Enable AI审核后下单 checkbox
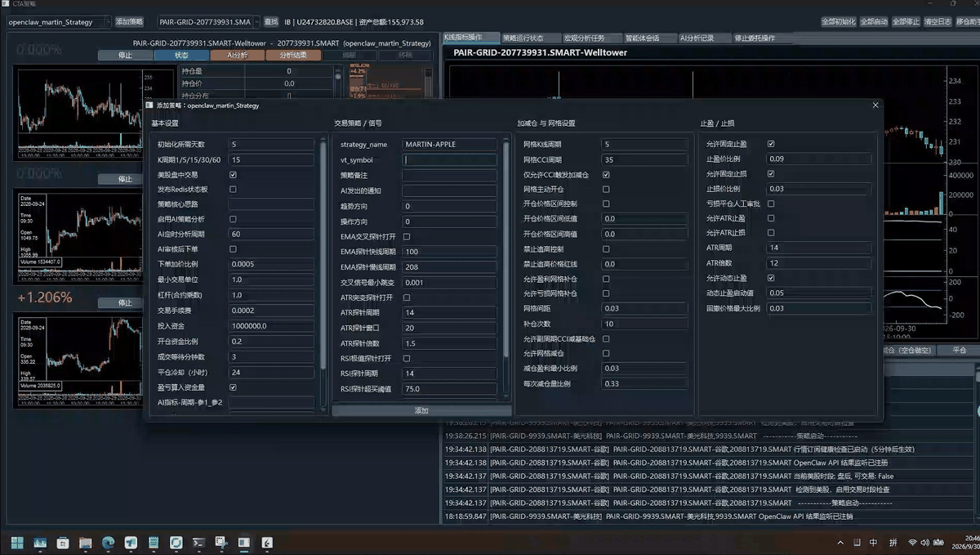The height and width of the screenshot is (555, 980). pyautogui.click(x=233, y=249)
